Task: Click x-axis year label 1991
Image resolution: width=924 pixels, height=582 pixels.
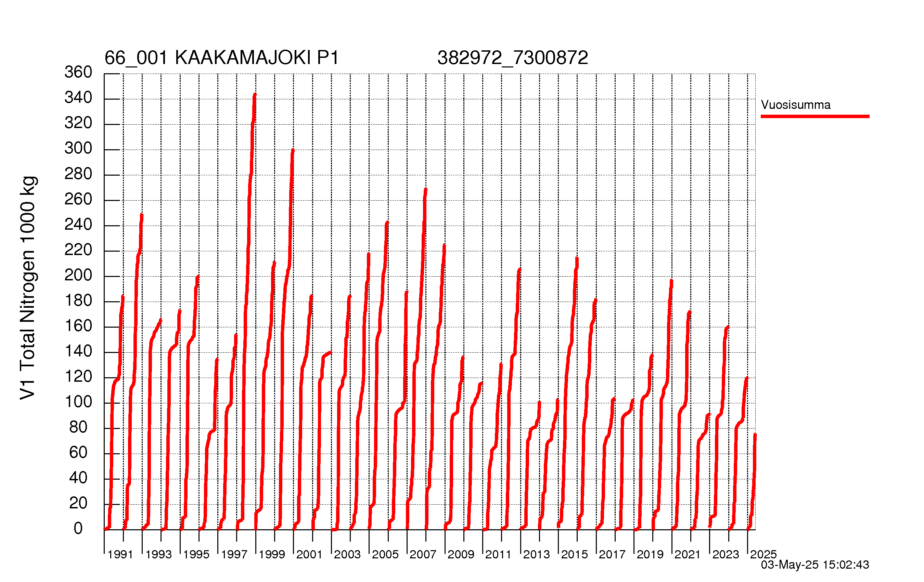Action: (x=120, y=554)
